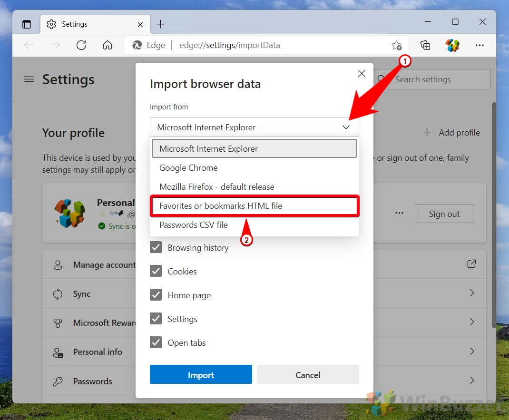
Task: Select Google Chrome option
Action: pos(254,168)
